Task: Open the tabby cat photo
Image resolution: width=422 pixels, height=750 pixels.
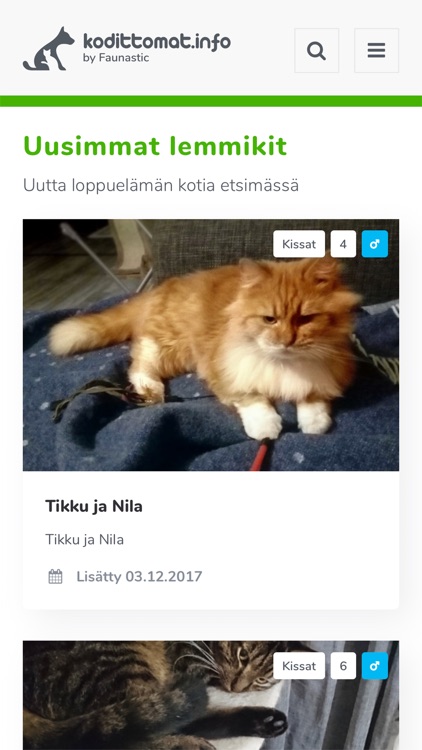Action: coord(211,695)
